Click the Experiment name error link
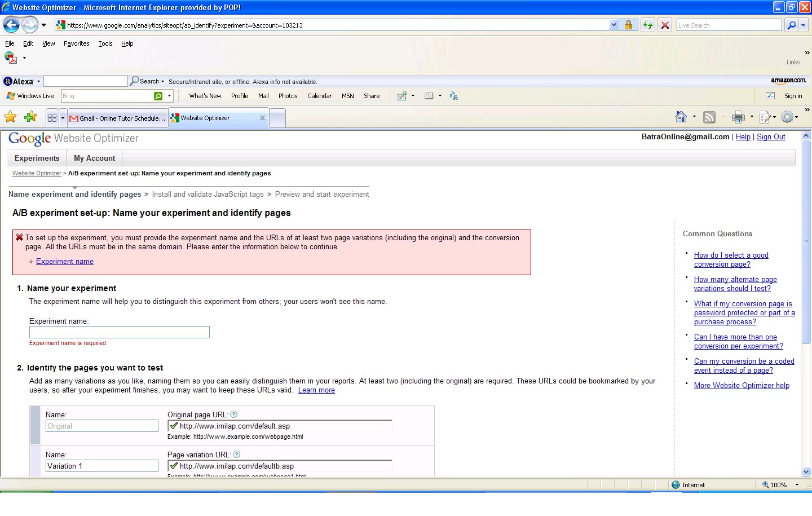Screen dimensions: 812x516 tap(65, 261)
